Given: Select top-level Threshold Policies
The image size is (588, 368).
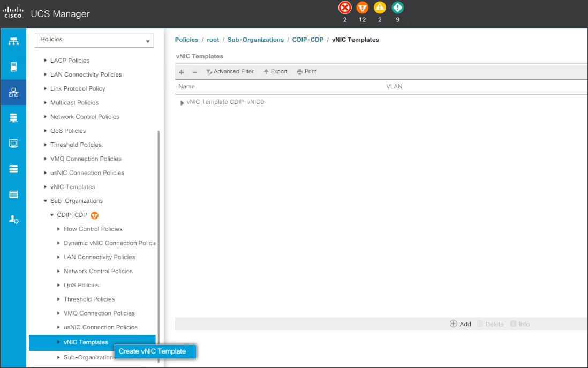Looking at the screenshot, I should tap(76, 145).
